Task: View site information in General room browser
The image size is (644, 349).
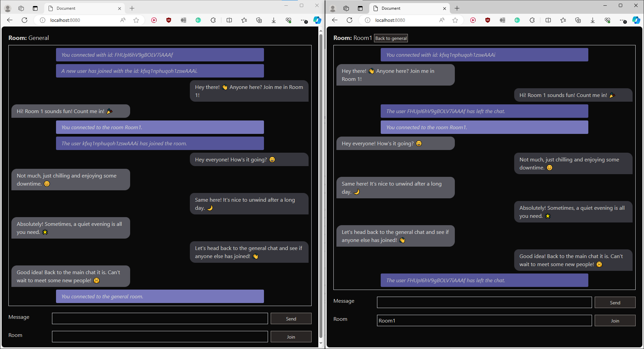Action: (x=43, y=20)
